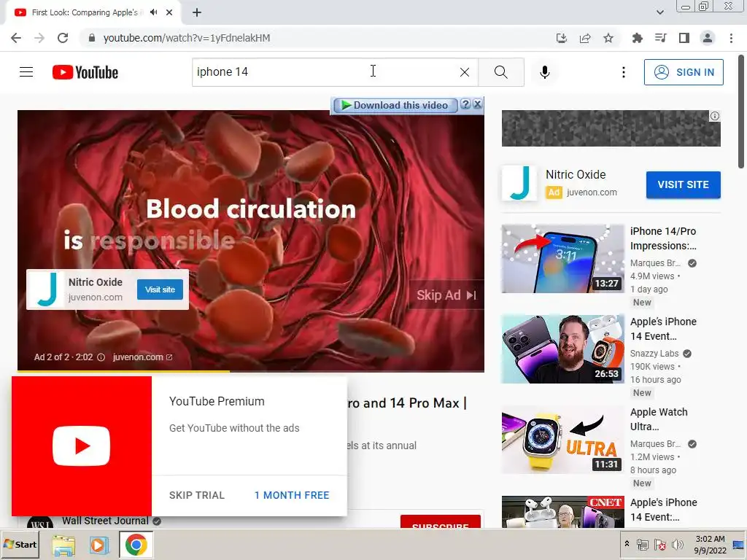Click the Nitric Oxide sidebar ad title

(x=576, y=175)
